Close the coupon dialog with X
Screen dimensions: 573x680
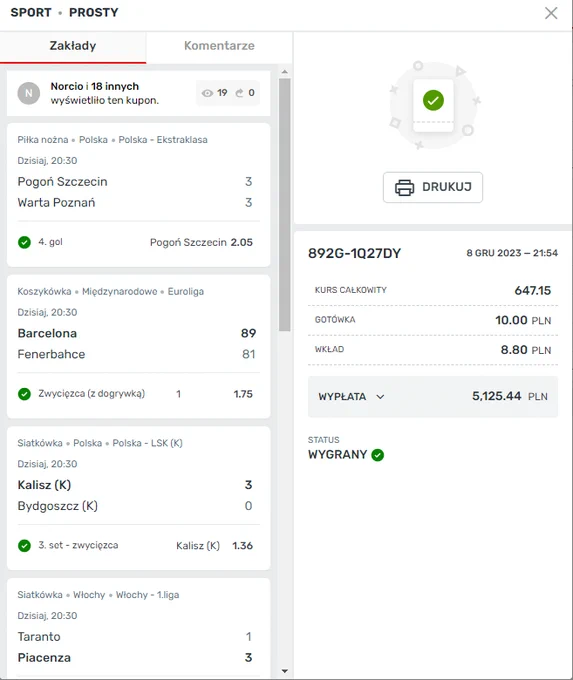coord(551,13)
